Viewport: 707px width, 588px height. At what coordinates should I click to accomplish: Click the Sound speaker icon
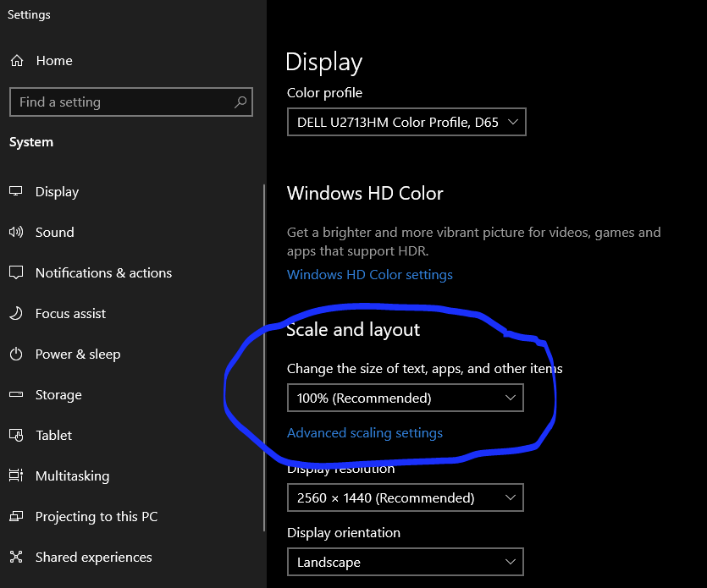(16, 233)
